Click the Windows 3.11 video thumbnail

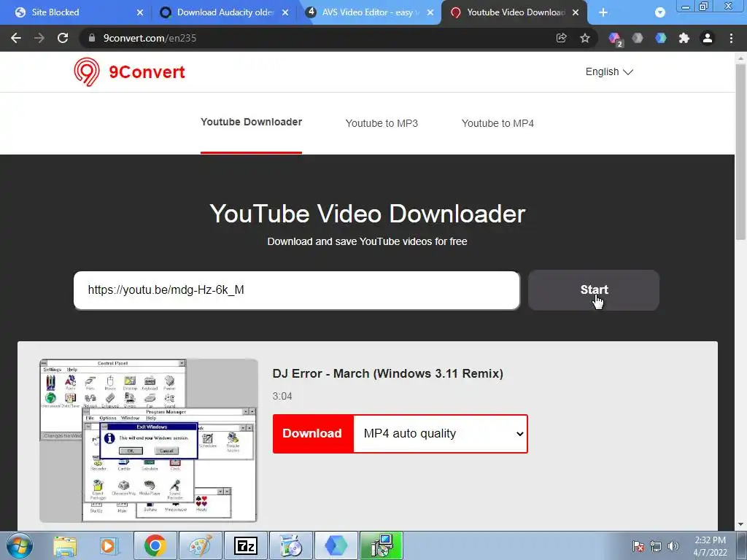tap(149, 440)
